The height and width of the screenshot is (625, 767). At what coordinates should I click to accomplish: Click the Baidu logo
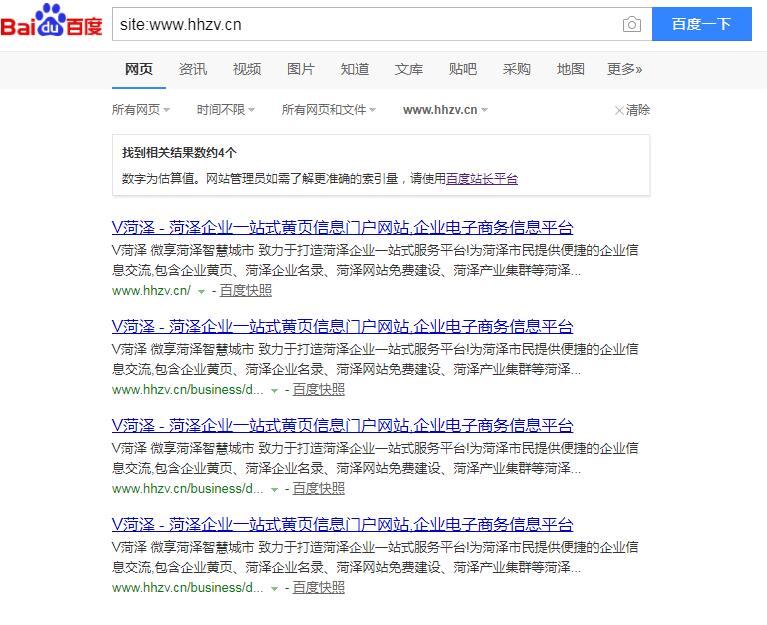[x=51, y=21]
